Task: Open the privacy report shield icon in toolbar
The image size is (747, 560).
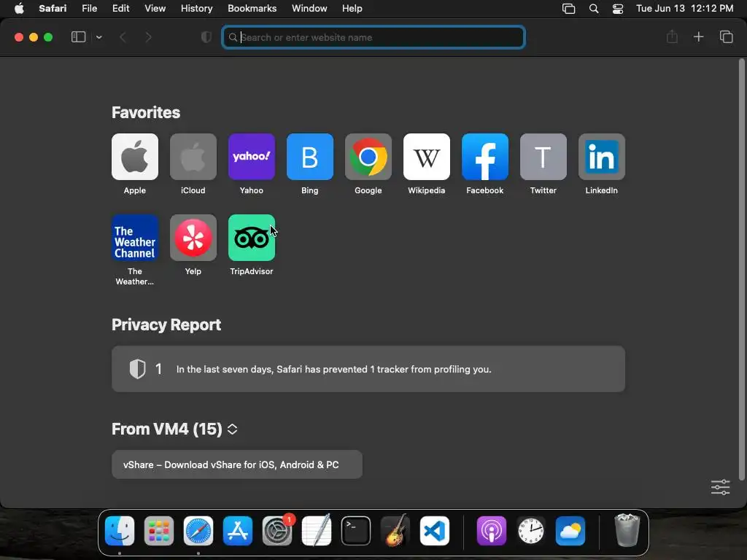Action: (206, 37)
